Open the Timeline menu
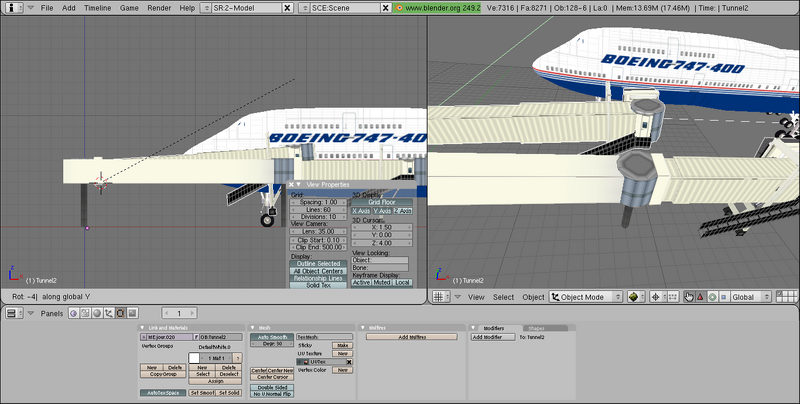This screenshot has height=404, width=800. 97,8
